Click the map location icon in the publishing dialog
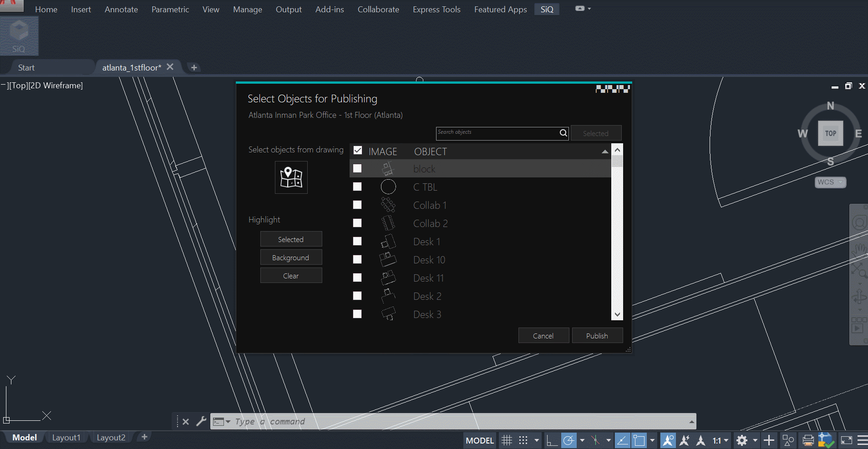 click(291, 177)
